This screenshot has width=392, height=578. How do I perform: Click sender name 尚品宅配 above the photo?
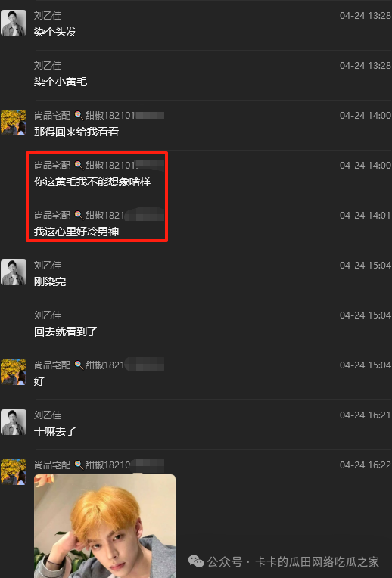click(x=52, y=465)
